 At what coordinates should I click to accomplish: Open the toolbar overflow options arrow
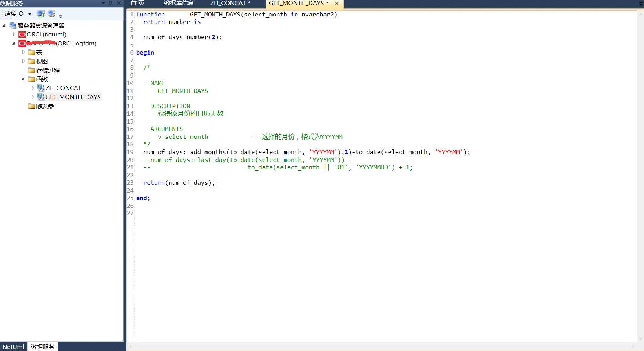click(x=60, y=16)
